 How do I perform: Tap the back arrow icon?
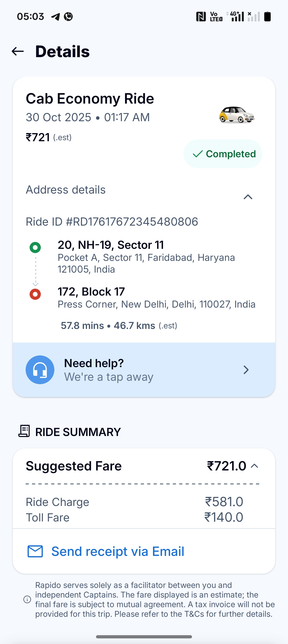[18, 51]
